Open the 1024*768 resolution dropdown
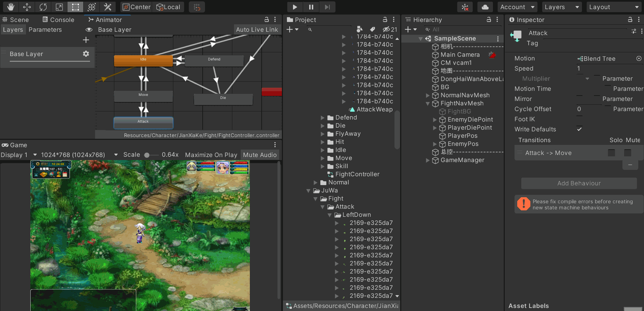This screenshot has width=644, height=311. (x=79, y=155)
